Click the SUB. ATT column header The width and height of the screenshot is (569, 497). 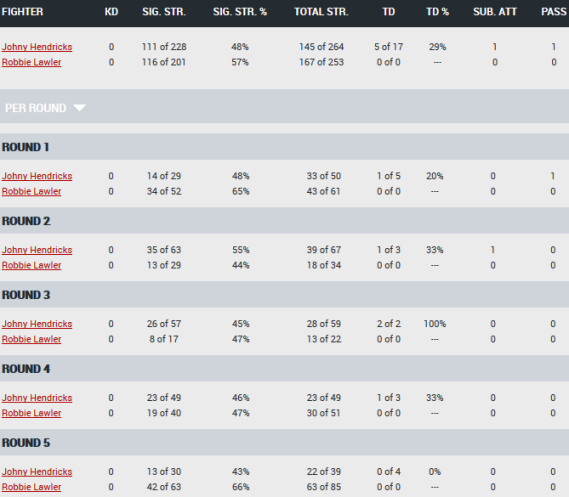tap(495, 12)
